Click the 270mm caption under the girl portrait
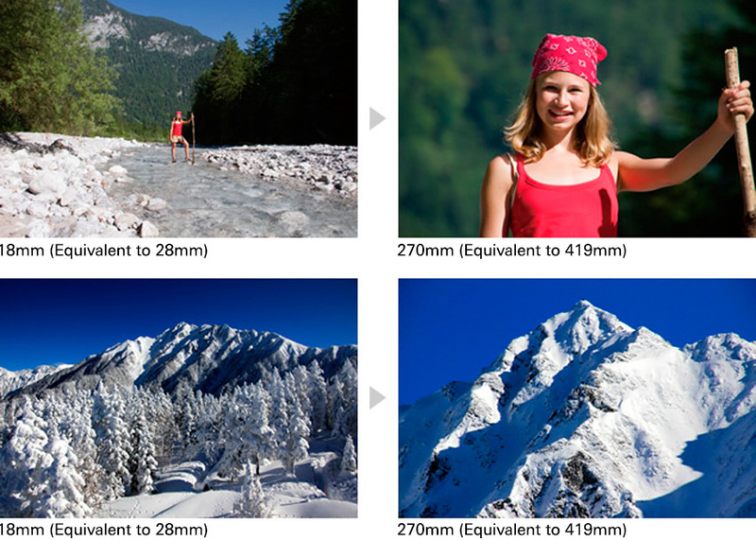This screenshot has width=756, height=540. pos(511,251)
